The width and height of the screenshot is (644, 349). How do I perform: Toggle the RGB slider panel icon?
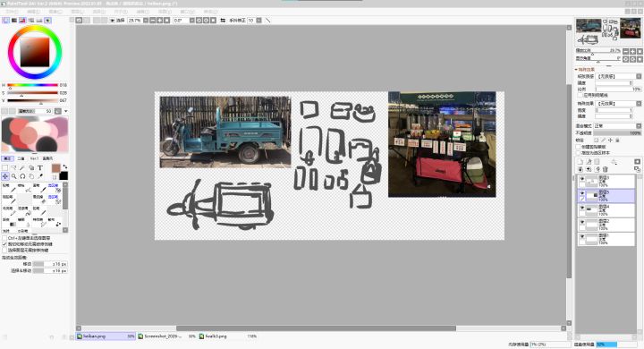point(14,21)
